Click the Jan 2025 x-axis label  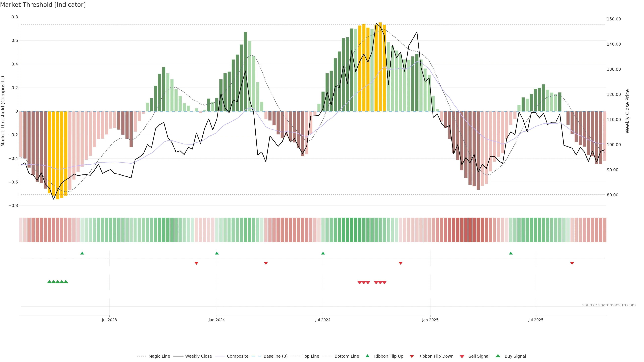430,320
